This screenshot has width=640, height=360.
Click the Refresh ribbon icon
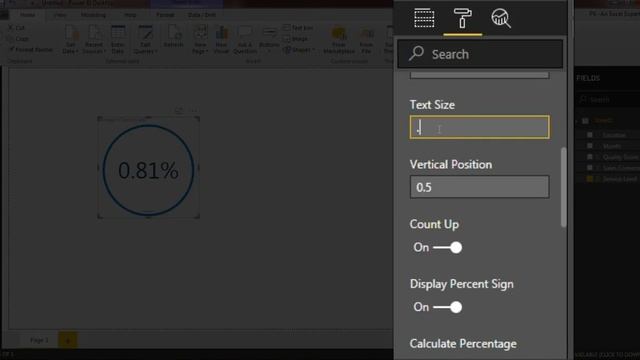tap(173, 37)
